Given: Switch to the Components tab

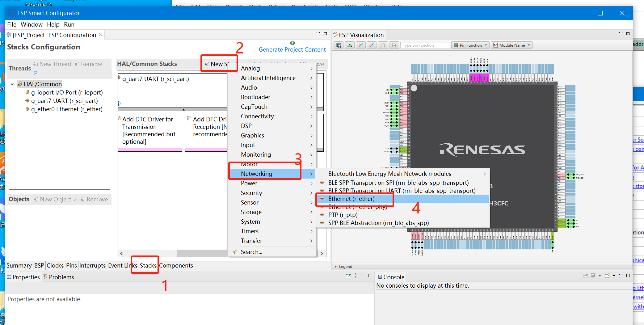Looking at the screenshot, I should [x=176, y=265].
